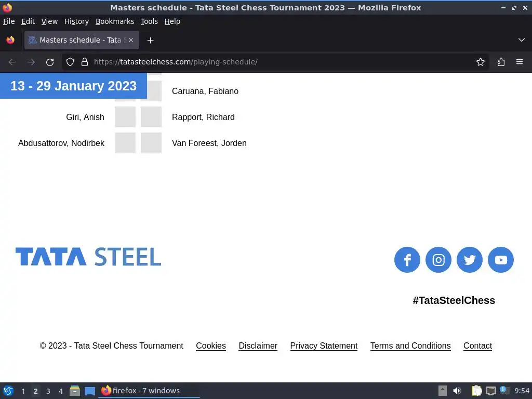This screenshot has height=399, width=532.
Task: Open the Edit menu
Action: pos(28,21)
